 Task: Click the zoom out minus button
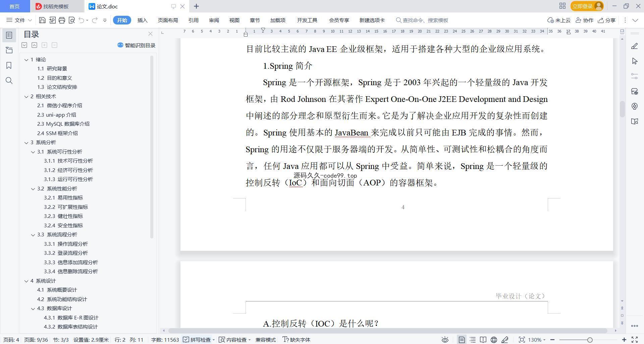552,340
